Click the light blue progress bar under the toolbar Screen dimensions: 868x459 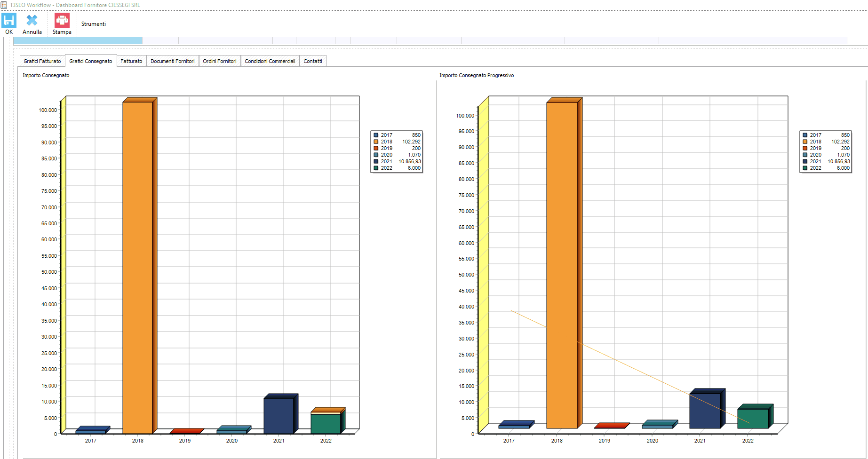[78, 41]
